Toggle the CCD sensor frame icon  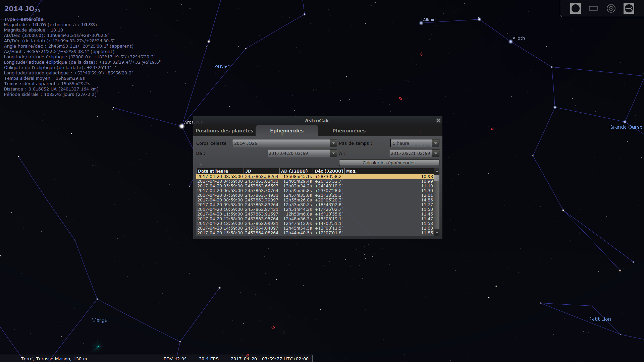(x=593, y=8)
